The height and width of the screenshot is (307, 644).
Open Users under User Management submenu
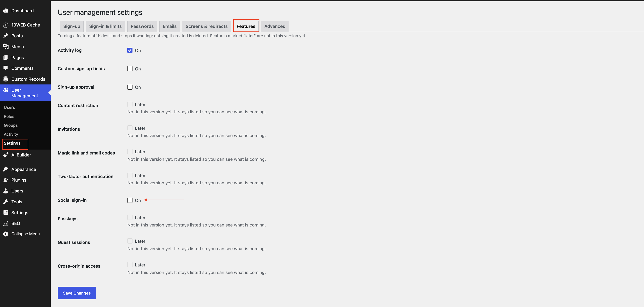[9, 107]
